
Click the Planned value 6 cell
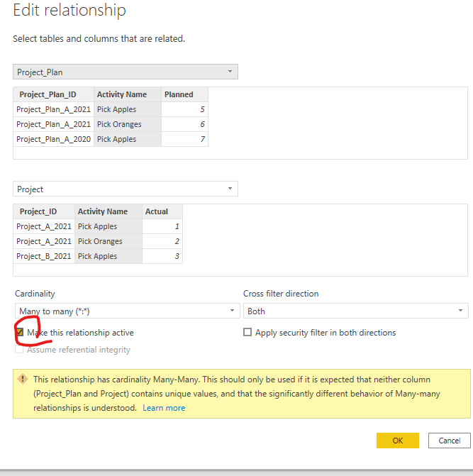185,124
